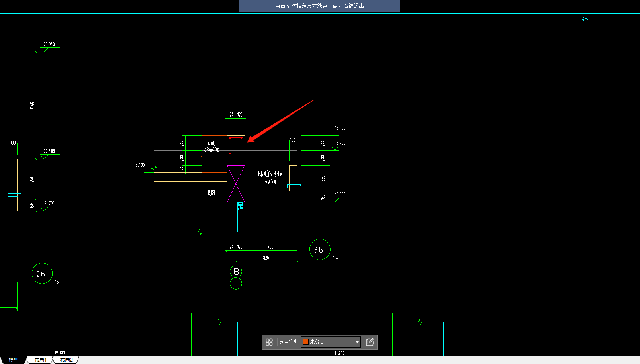The height and width of the screenshot is (364, 640).
Task: Click the Φ6@200 stirrup annotation
Action: (x=212, y=150)
